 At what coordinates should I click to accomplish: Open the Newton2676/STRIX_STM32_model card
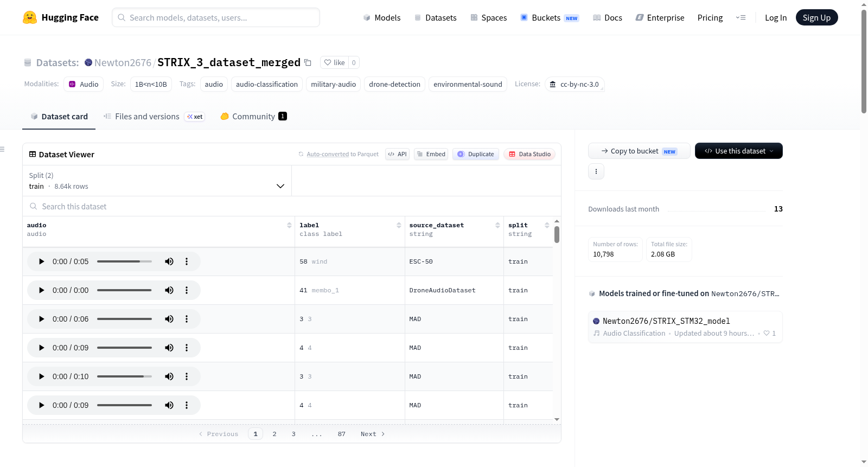685,327
